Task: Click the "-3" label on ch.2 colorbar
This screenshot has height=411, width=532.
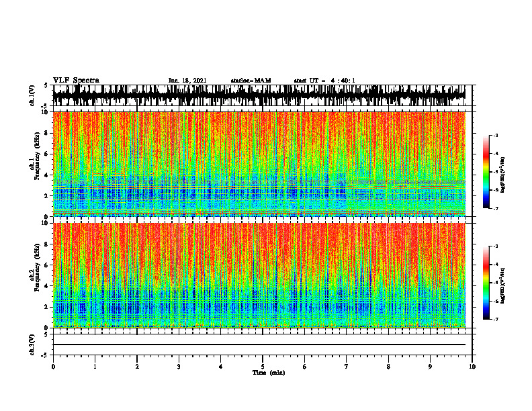Action: (496, 246)
